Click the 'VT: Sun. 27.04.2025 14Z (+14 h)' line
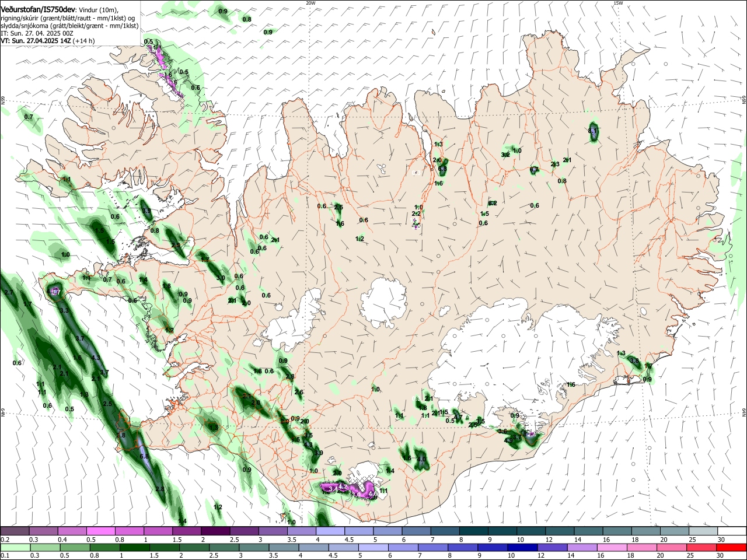Image resolution: width=747 pixels, height=560 pixels. coord(48,41)
